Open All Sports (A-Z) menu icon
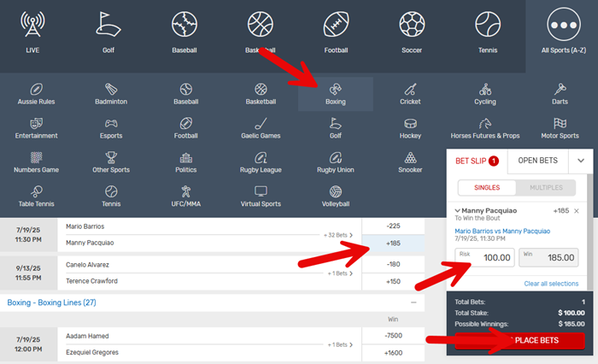598x364 pixels. pyautogui.click(x=561, y=26)
